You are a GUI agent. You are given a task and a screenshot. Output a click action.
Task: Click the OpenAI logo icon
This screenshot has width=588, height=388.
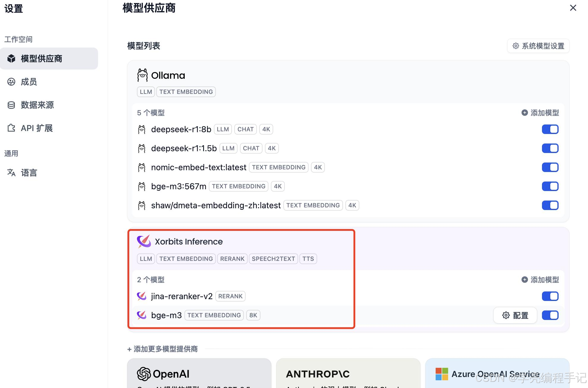click(x=144, y=374)
